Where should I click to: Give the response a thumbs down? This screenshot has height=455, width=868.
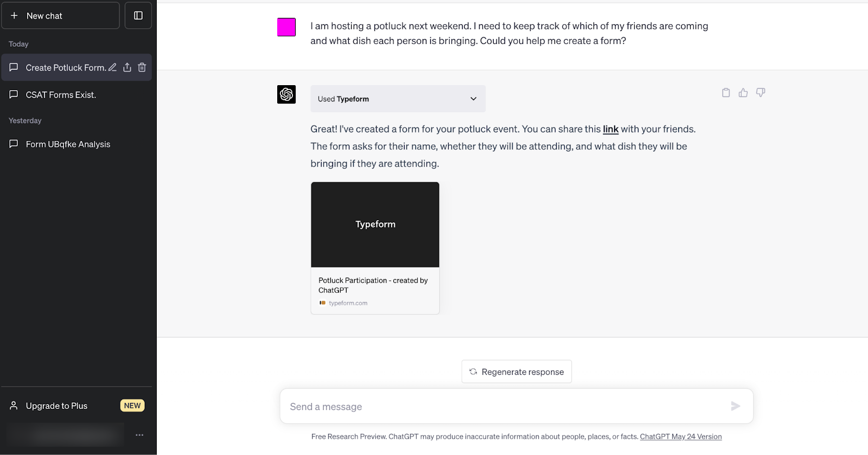coord(761,93)
